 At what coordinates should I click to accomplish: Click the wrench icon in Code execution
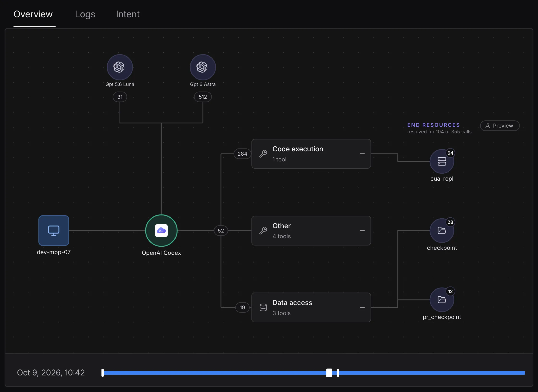263,154
